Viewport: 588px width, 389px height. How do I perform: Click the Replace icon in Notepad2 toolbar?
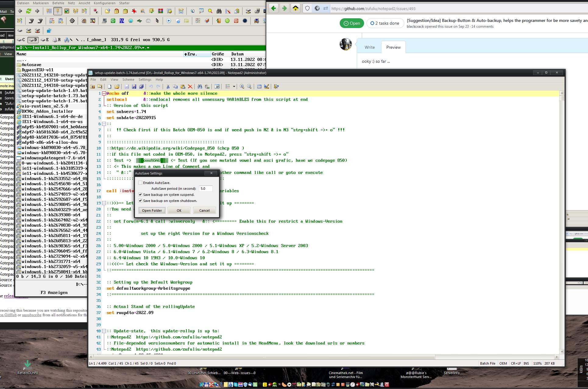point(207,87)
